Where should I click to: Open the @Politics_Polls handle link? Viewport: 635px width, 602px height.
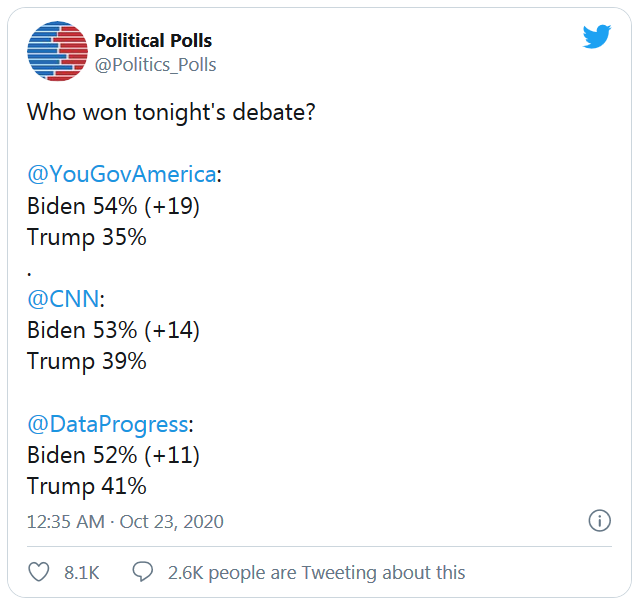click(x=155, y=65)
